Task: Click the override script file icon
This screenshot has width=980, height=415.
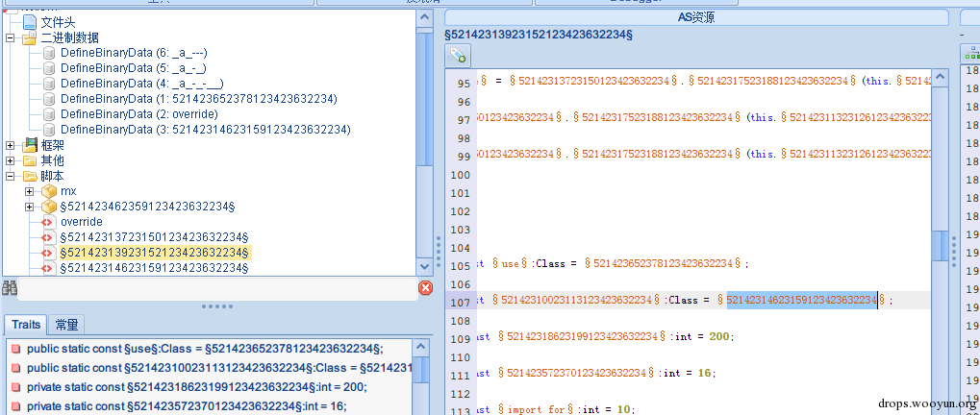Action: pos(49,222)
